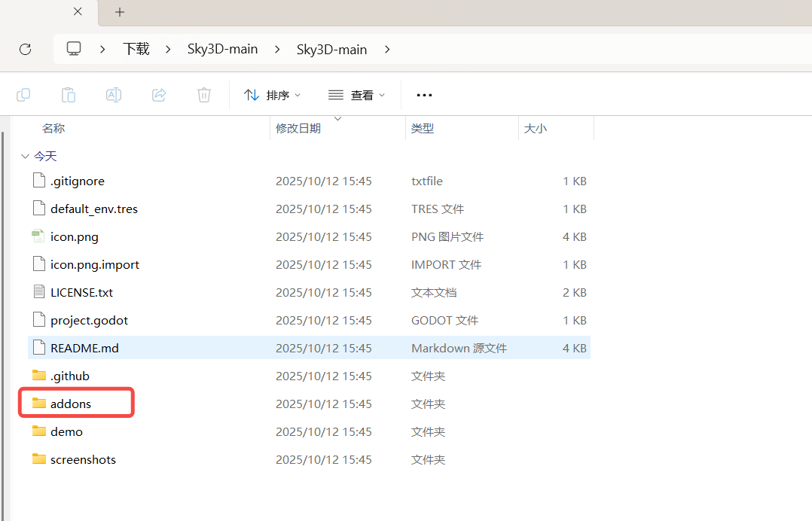
Task: Open the 排序 sort dropdown
Action: [x=273, y=95]
